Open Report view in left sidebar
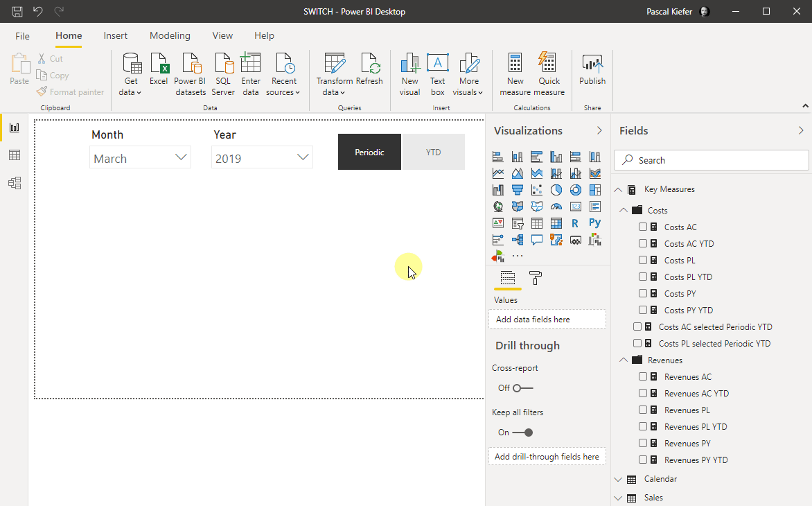This screenshot has width=812, height=506. [15, 128]
